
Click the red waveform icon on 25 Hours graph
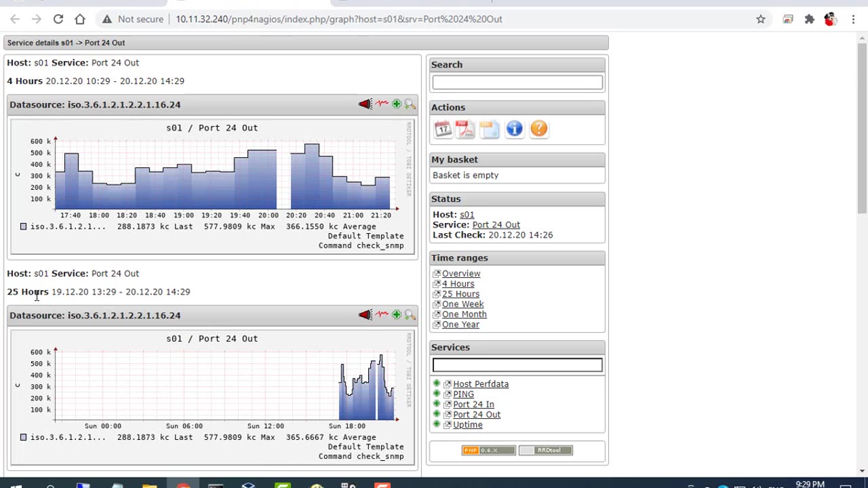382,315
